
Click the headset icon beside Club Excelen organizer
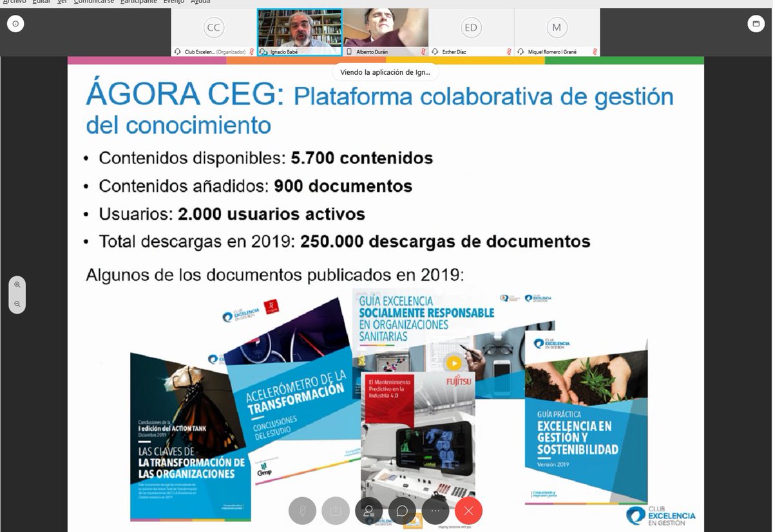(177, 51)
